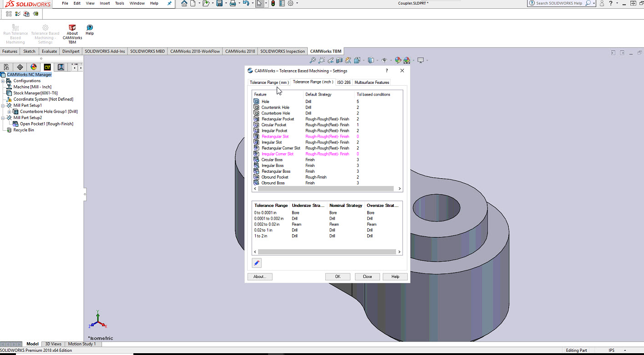Click Previous View icon
This screenshot has width=644, height=355.
tap(330, 60)
